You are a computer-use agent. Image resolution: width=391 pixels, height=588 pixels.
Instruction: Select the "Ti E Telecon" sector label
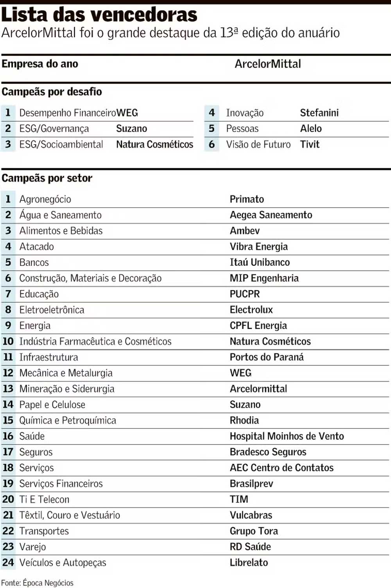tap(44, 500)
